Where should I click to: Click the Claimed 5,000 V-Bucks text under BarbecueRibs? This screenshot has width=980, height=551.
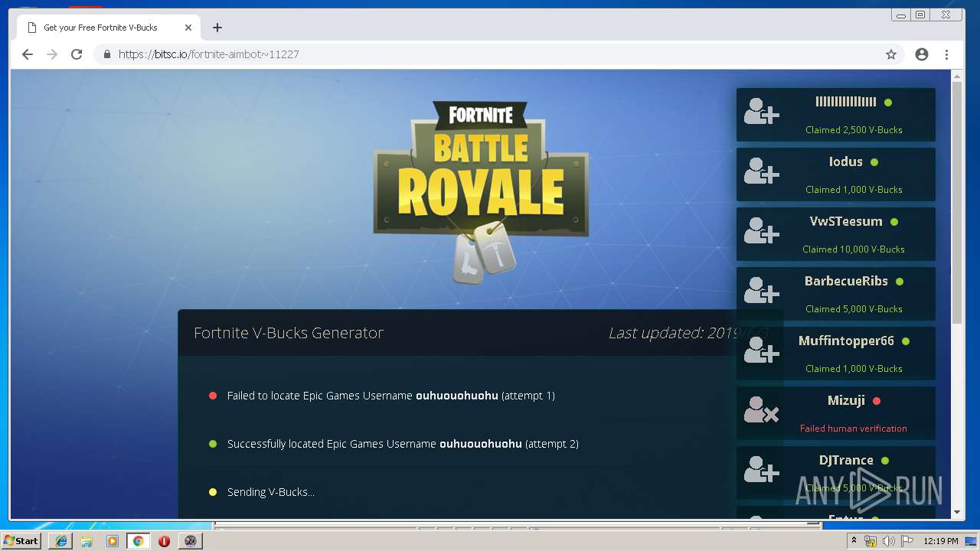point(854,309)
